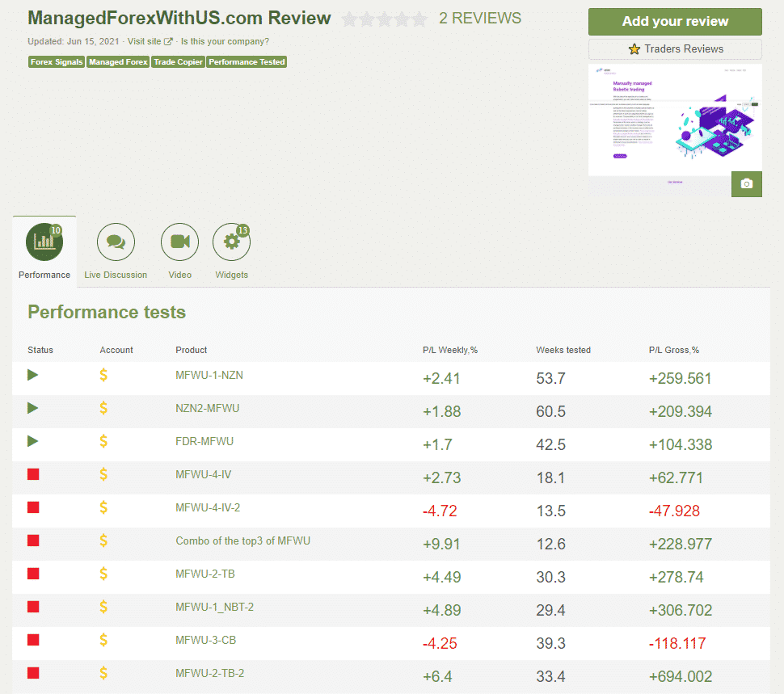The height and width of the screenshot is (694, 784).
Task: Click the +694.002 gross value
Action: click(681, 676)
